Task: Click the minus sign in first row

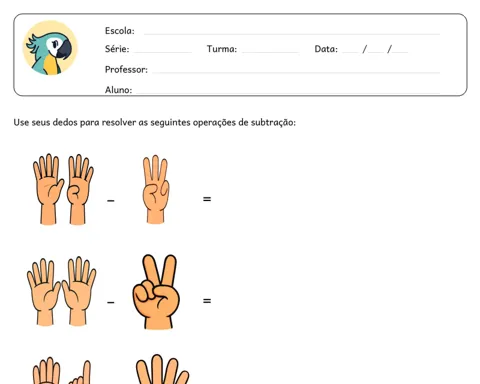Action: click(x=111, y=200)
